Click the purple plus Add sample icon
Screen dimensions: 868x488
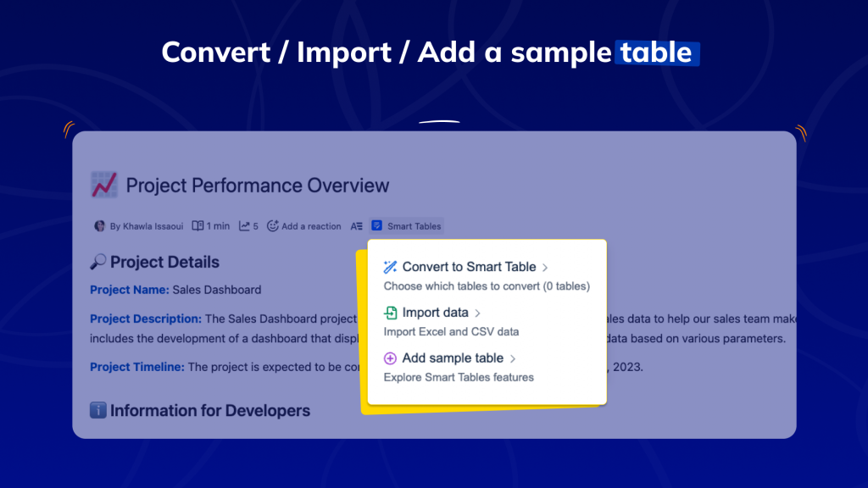point(390,358)
